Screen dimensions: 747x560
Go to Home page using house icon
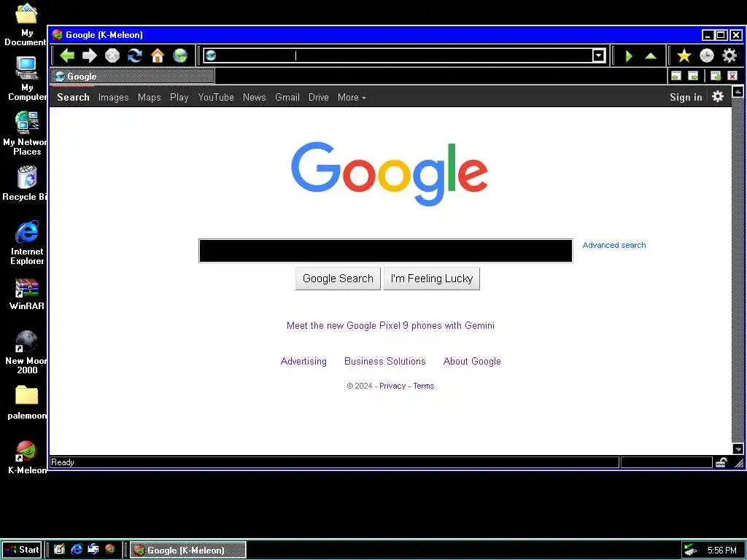coord(158,55)
